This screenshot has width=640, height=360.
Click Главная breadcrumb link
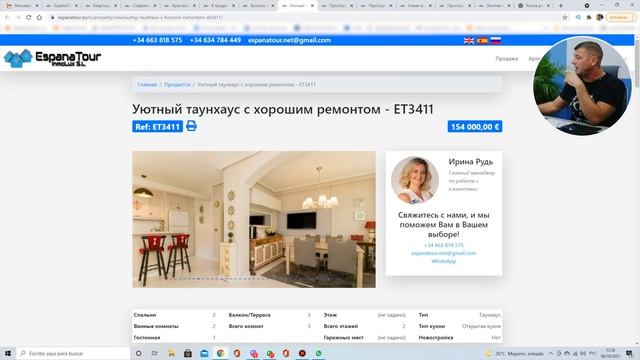pyautogui.click(x=147, y=84)
